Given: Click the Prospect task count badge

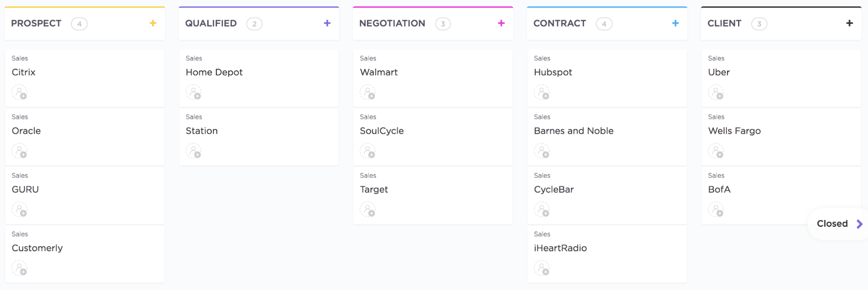Looking at the screenshot, I should 79,24.
